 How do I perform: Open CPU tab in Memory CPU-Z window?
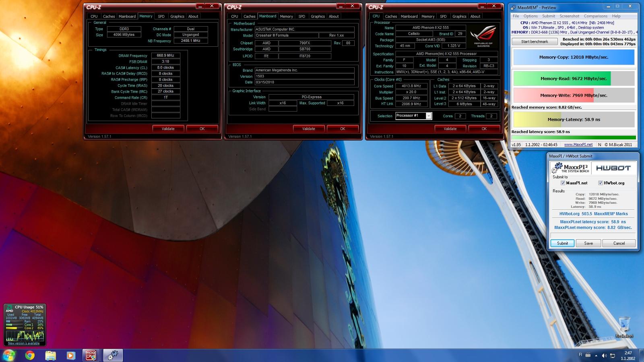94,17
